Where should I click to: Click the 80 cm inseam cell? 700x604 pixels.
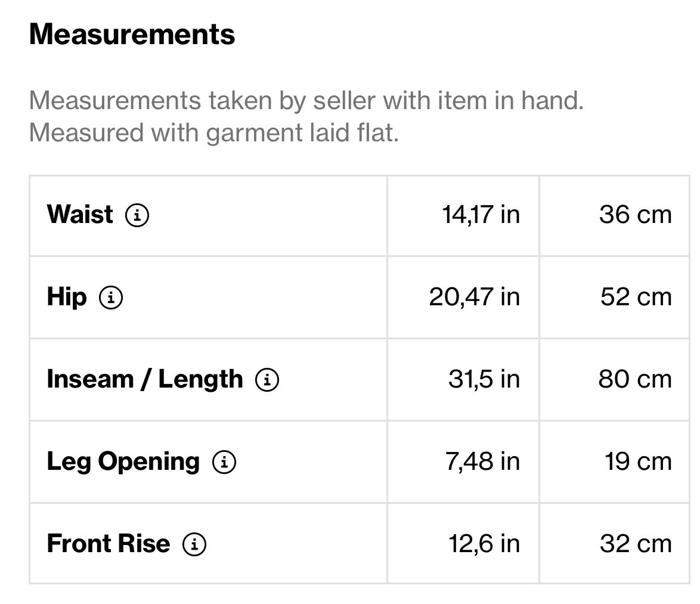tap(635, 379)
